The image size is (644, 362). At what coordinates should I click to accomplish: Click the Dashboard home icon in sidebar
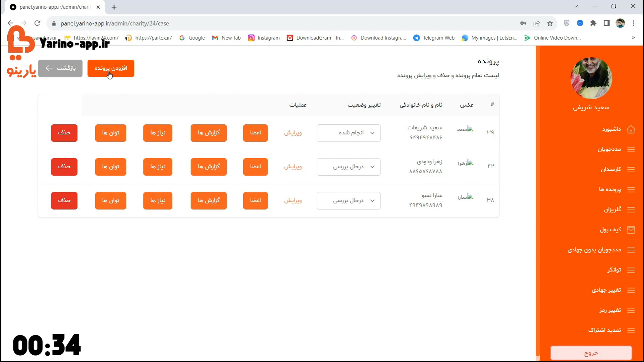631,129
